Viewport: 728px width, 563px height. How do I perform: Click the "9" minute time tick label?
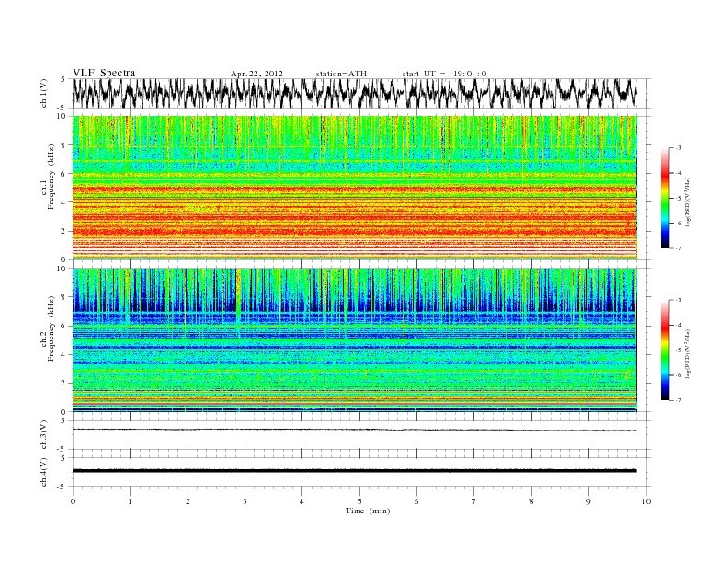click(x=588, y=501)
